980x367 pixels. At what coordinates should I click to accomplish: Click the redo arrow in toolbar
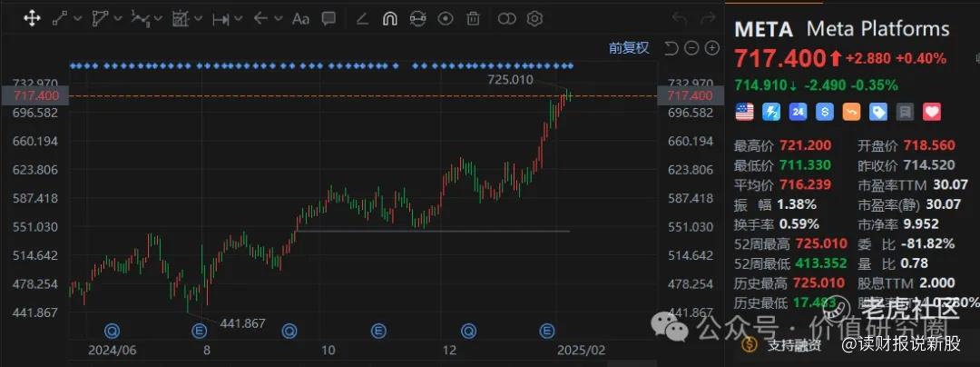point(708,19)
